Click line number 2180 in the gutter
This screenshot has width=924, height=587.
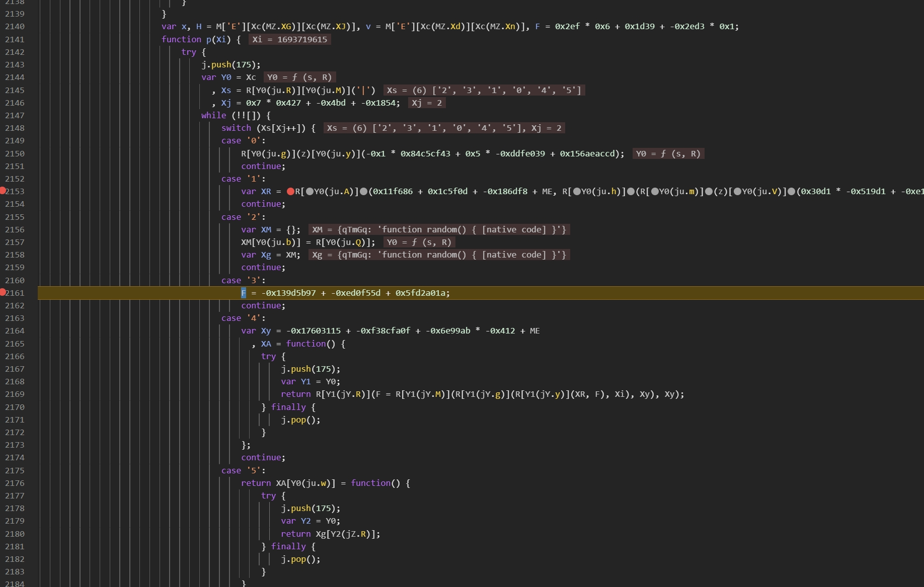pyautogui.click(x=15, y=534)
